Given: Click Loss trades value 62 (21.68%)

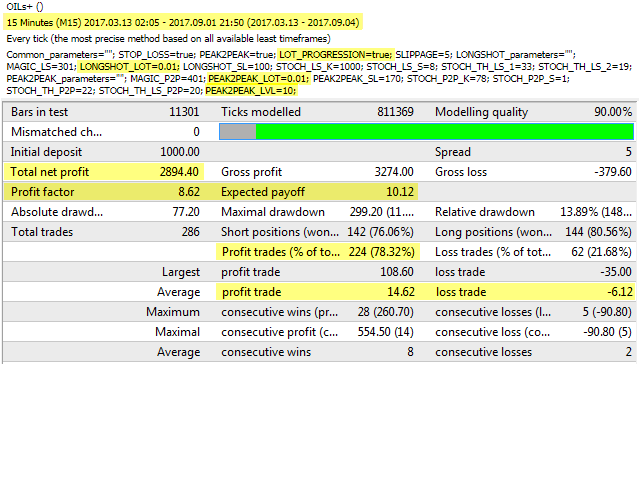Looking at the screenshot, I should click(601, 252).
